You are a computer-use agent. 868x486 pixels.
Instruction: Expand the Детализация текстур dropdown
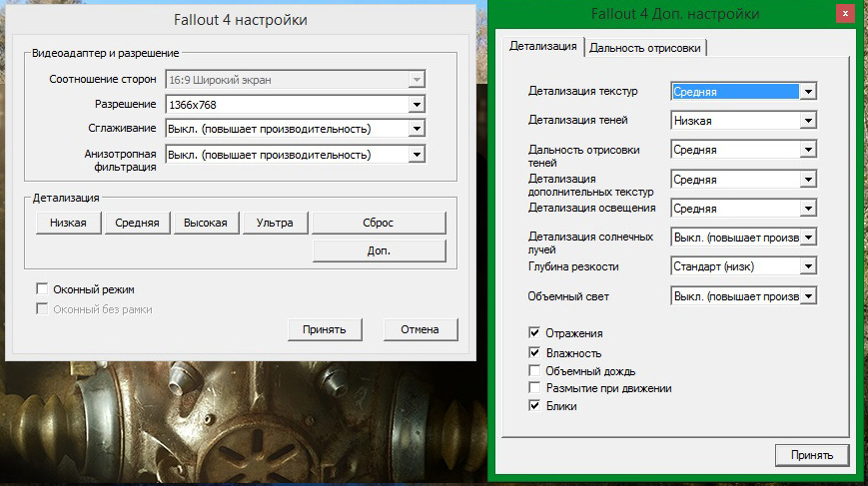point(743,91)
